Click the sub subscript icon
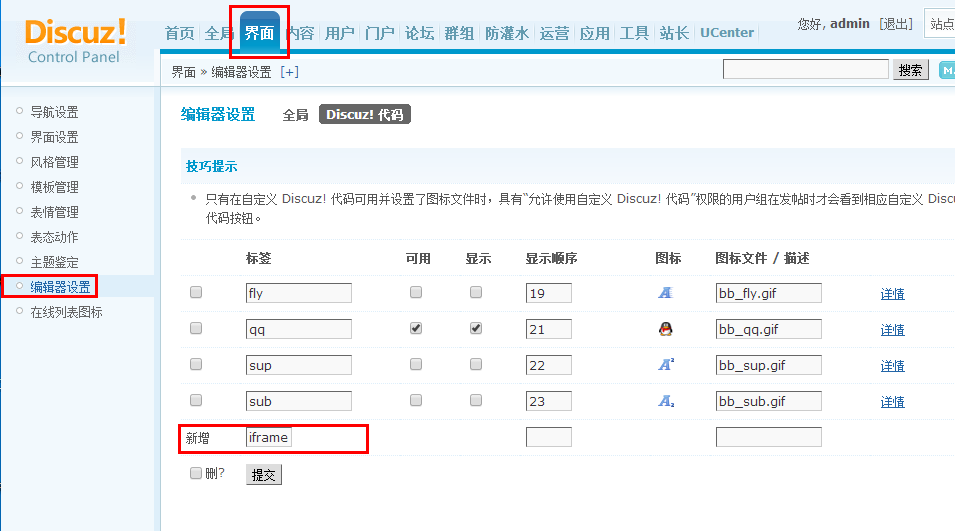955x531 pixels. 666,401
